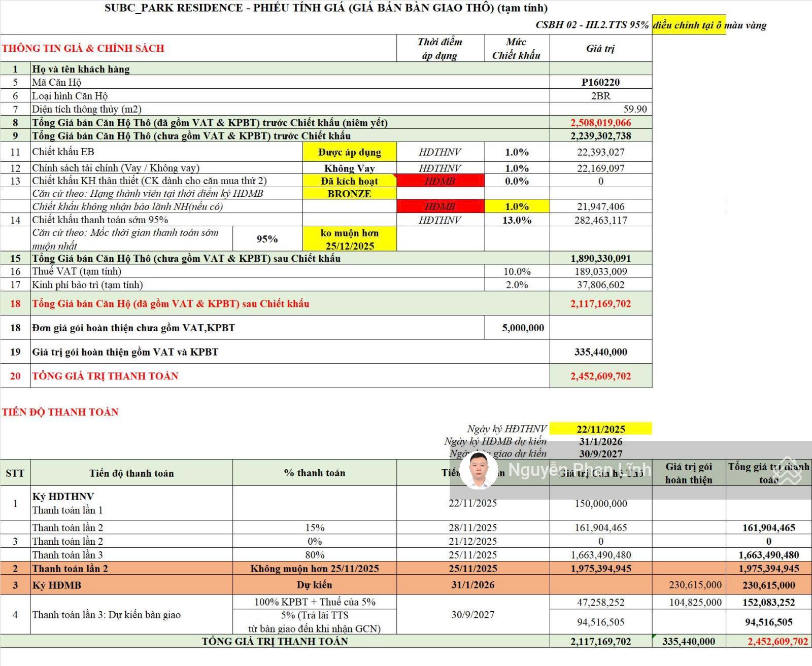Image resolution: width=812 pixels, height=666 pixels.
Task: Select the 'TIẾN ĐỘ THANH TOÁN' section heading
Action: (x=60, y=412)
